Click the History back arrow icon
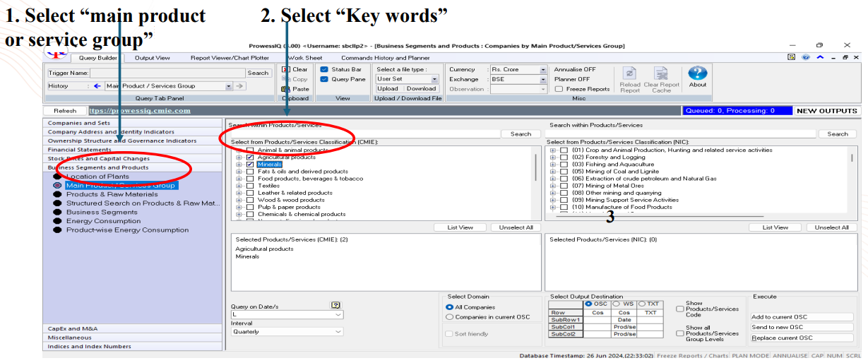The image size is (868, 363). coord(97,86)
